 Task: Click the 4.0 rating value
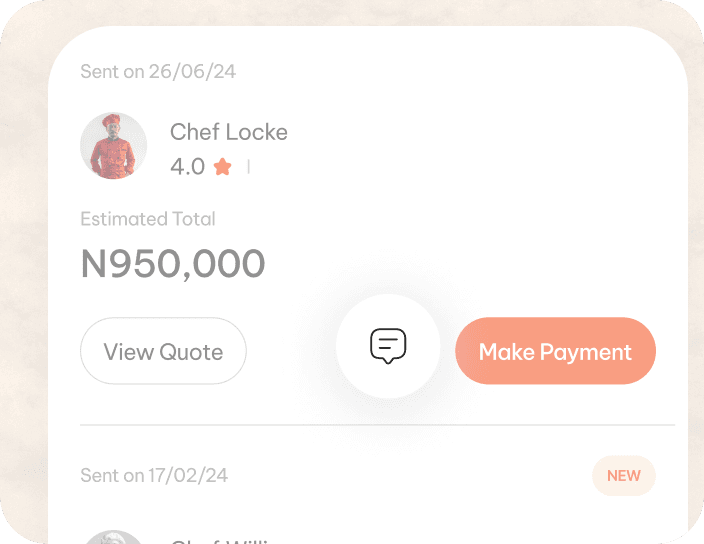click(187, 167)
